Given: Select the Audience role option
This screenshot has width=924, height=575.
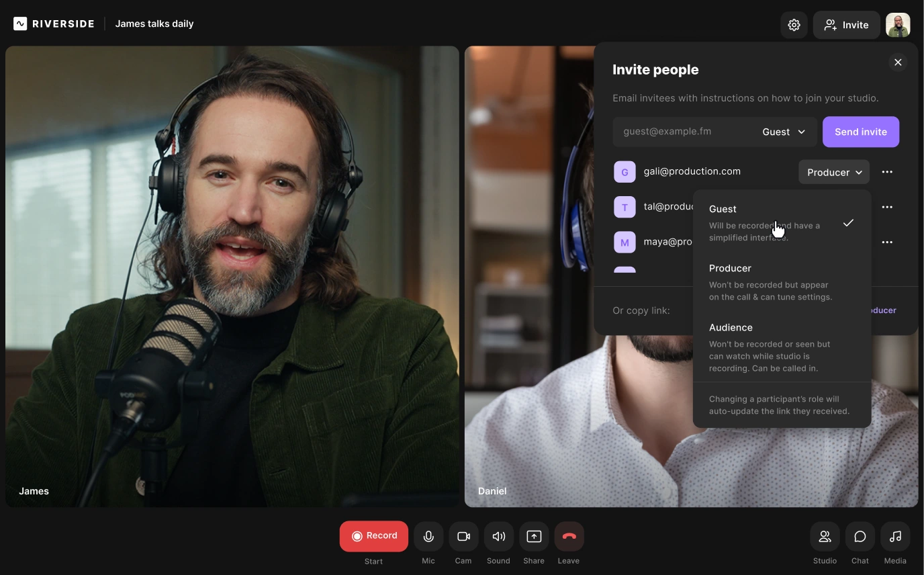Looking at the screenshot, I should pyautogui.click(x=782, y=347).
